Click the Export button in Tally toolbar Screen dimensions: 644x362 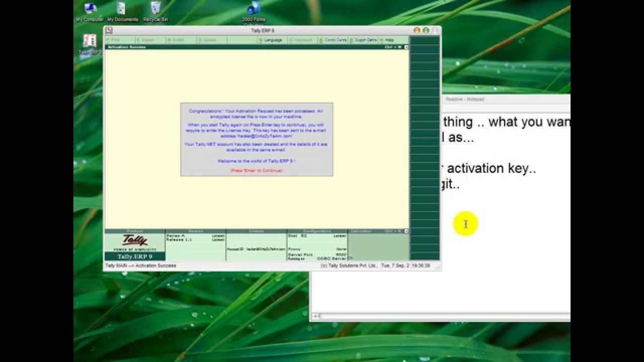point(150,40)
